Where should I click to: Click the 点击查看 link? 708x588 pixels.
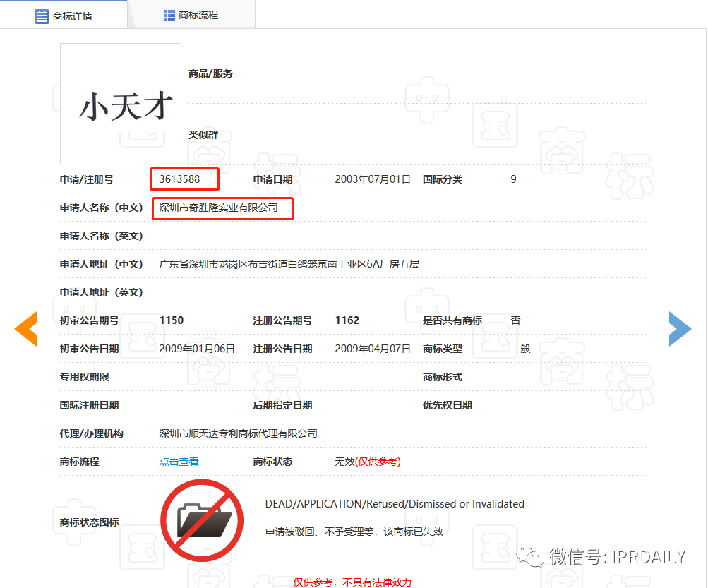(x=179, y=462)
